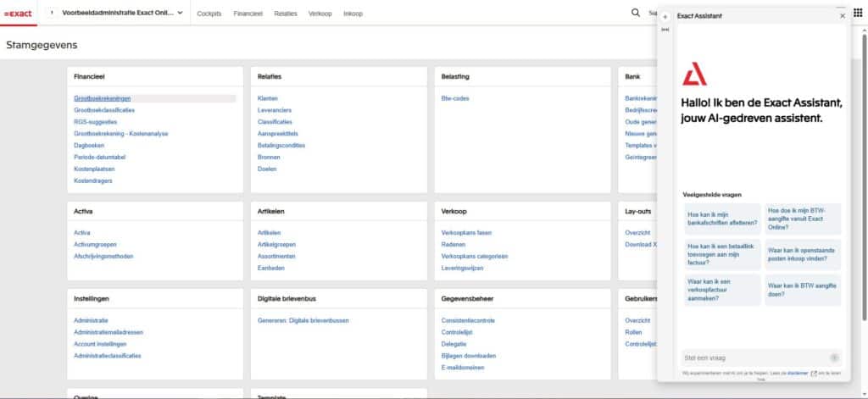This screenshot has height=399, width=868.
Task: Select 'Hoe kan ik mijn bankafschriften afletteren?' suggestion
Action: [722, 218]
